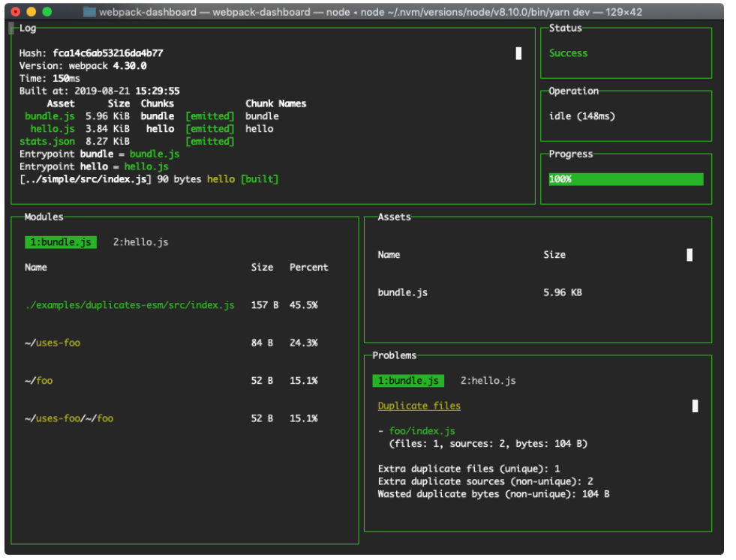Viewport: 736px width, 560px height.
Task: Click the Entrypoint bundle = bundle.js line
Action: tap(100, 154)
